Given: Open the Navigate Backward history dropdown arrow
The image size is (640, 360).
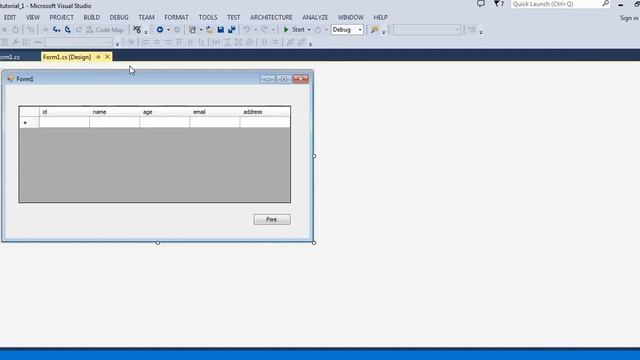Looking at the screenshot, I should 168,30.
